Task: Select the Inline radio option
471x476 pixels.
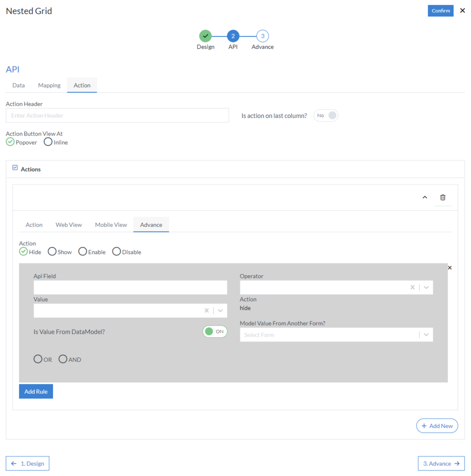Action: point(48,142)
